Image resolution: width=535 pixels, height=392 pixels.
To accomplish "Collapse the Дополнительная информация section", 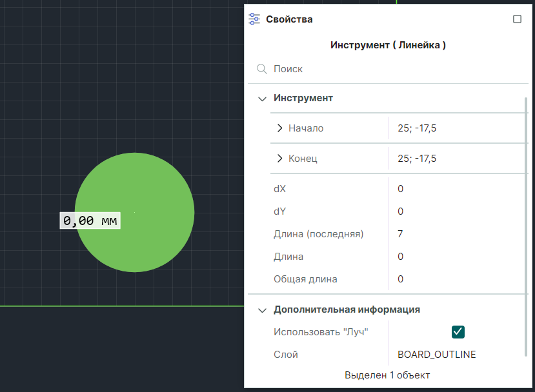I will [262, 310].
